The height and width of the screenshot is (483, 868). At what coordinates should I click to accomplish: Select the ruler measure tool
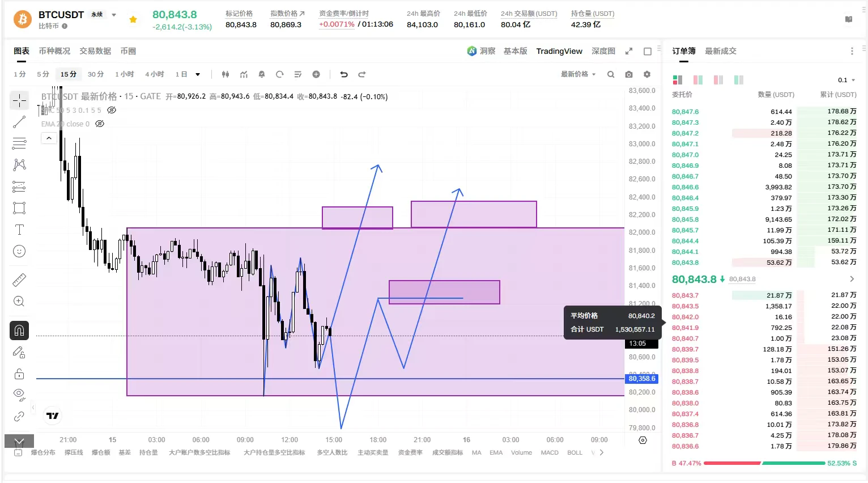pos(19,279)
